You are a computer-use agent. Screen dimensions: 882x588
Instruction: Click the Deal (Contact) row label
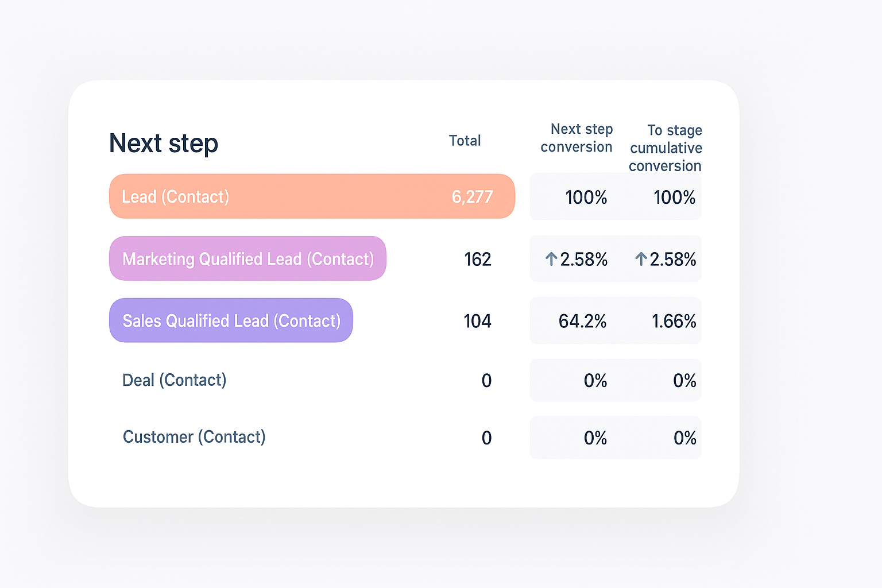point(175,380)
